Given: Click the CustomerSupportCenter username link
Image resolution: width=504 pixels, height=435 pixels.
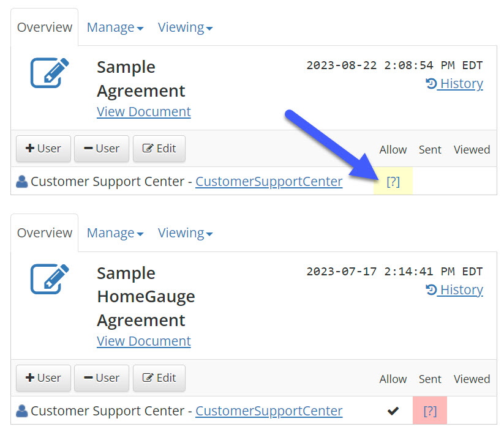Looking at the screenshot, I should [268, 182].
